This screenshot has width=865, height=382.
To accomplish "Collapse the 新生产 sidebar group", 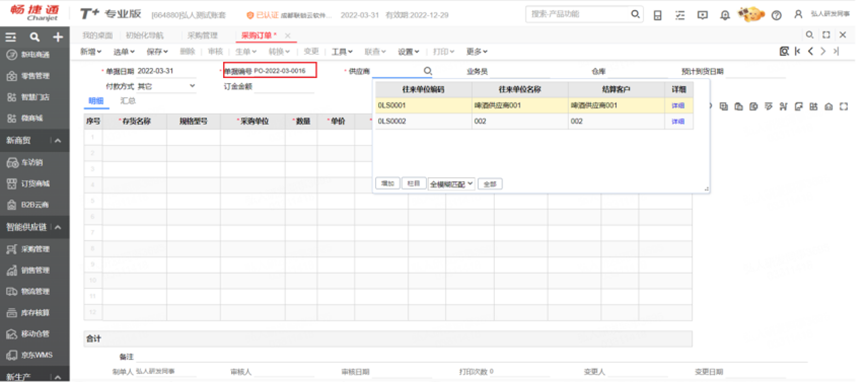I will coord(57,377).
